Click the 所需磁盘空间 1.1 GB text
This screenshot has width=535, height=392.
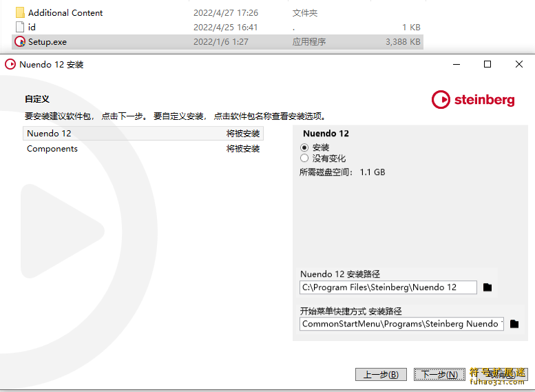click(342, 172)
